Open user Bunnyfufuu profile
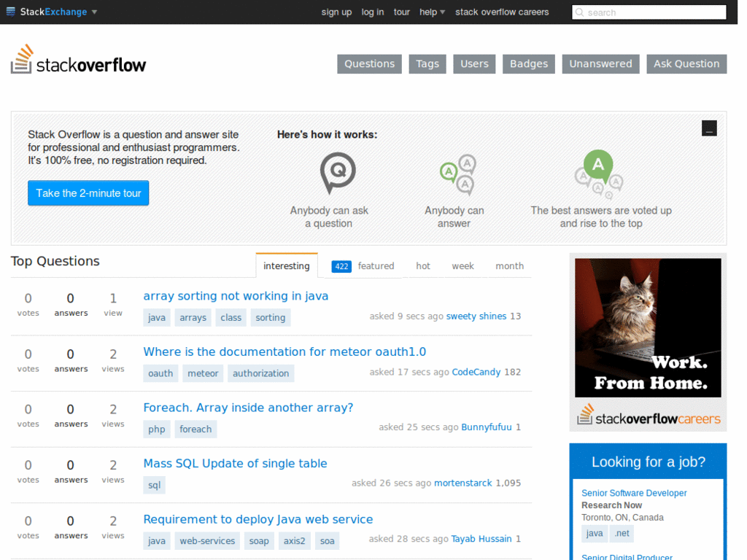Screen dimensions: 747x560 [x=487, y=427]
